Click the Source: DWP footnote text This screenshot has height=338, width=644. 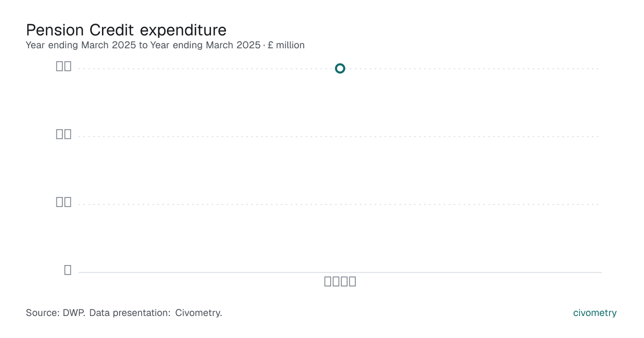pyautogui.click(x=124, y=313)
